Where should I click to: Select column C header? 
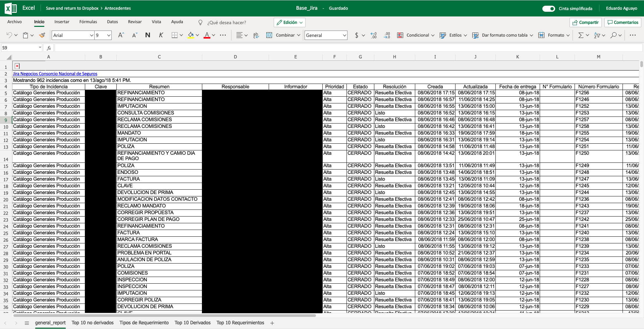[159, 57]
